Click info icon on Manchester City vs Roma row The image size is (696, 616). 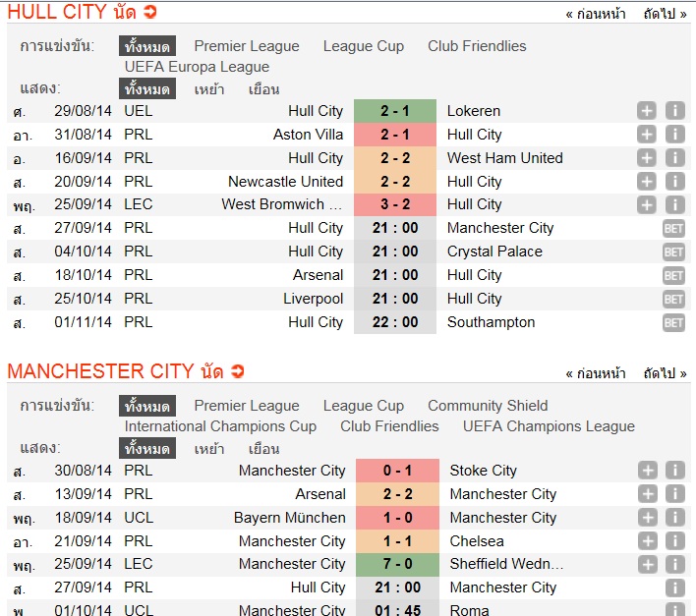coord(674,610)
